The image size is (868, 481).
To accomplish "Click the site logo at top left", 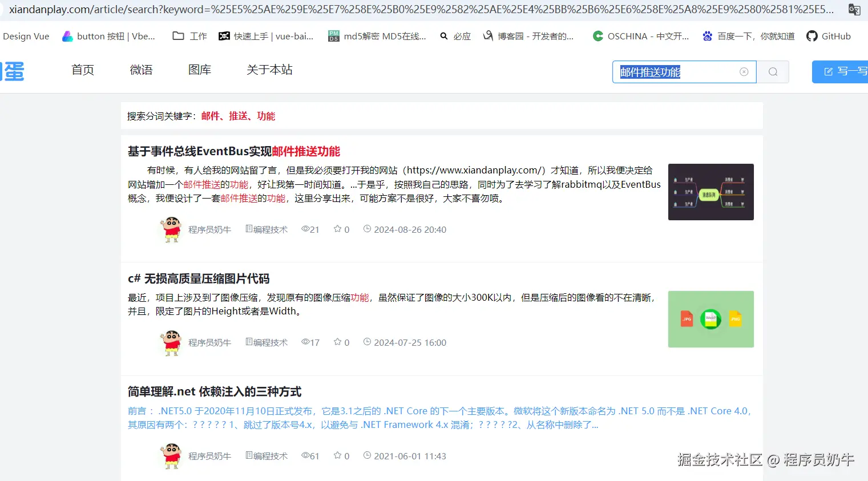I will tap(13, 71).
